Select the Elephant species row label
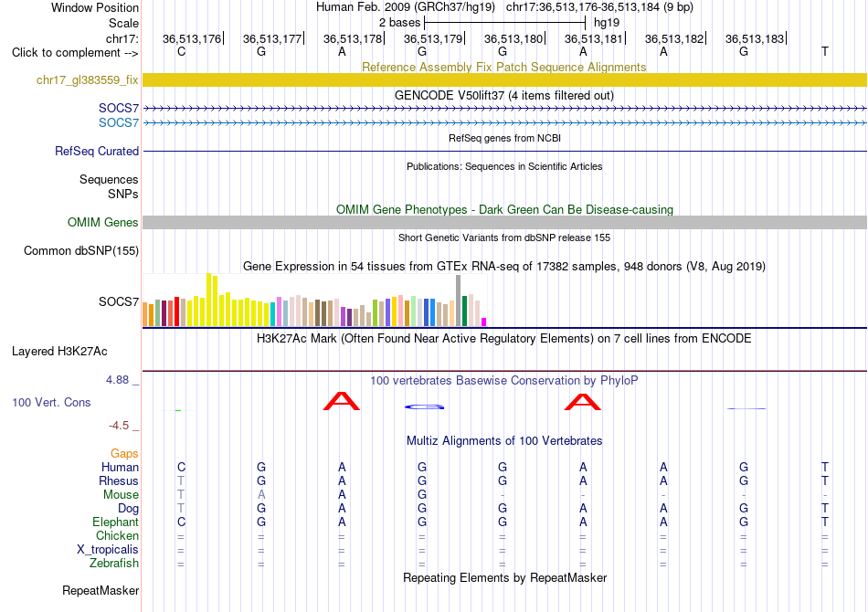The image size is (868, 612). click(x=115, y=522)
